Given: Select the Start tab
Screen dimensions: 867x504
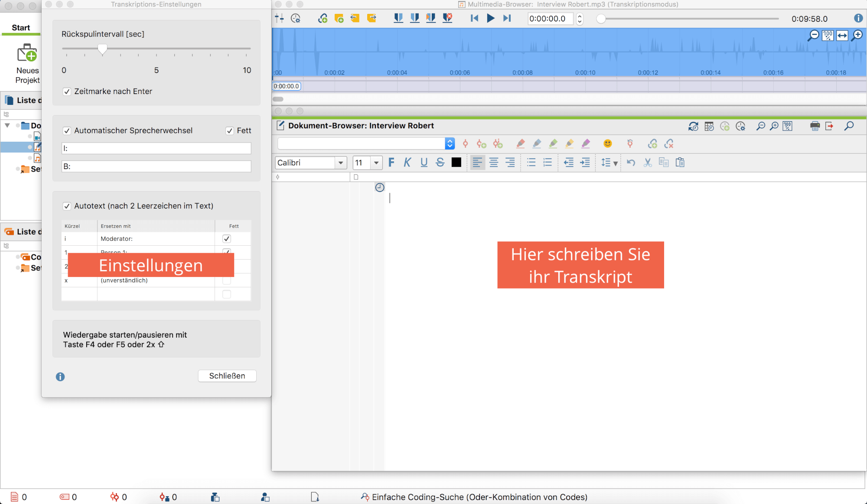Looking at the screenshot, I should coord(21,28).
